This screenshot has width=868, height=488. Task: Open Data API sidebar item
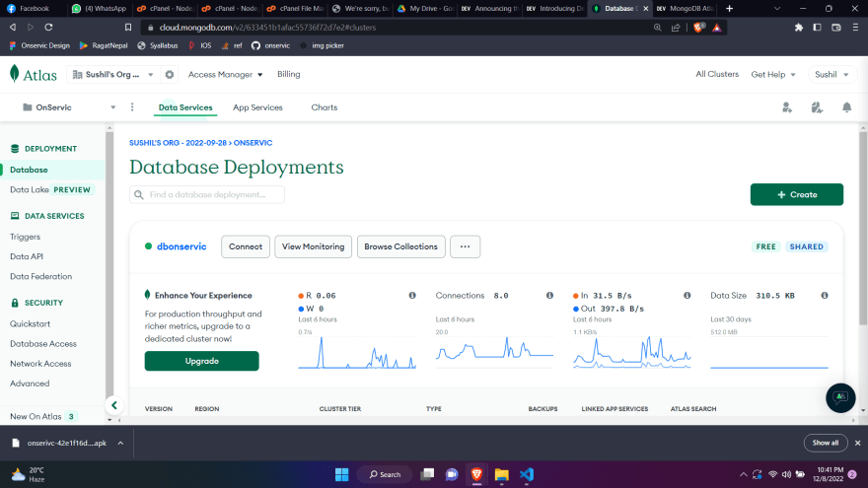pyautogui.click(x=26, y=256)
